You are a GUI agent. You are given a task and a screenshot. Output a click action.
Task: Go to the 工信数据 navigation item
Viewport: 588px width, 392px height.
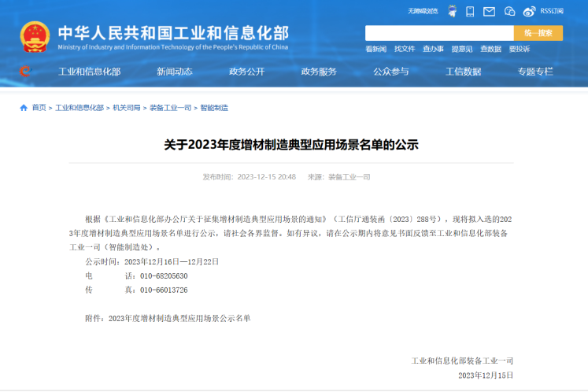[x=463, y=72]
